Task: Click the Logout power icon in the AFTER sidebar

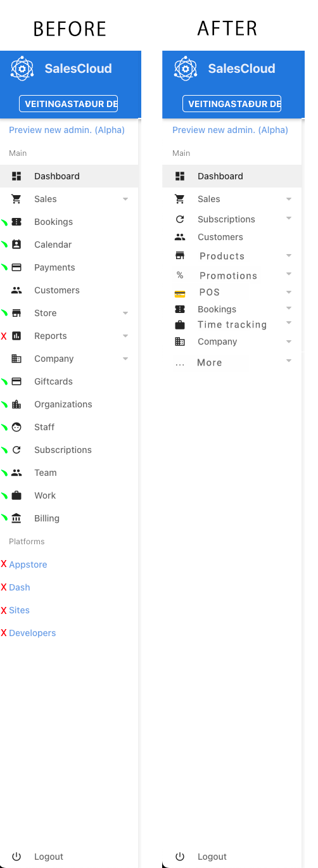Action: (x=180, y=857)
